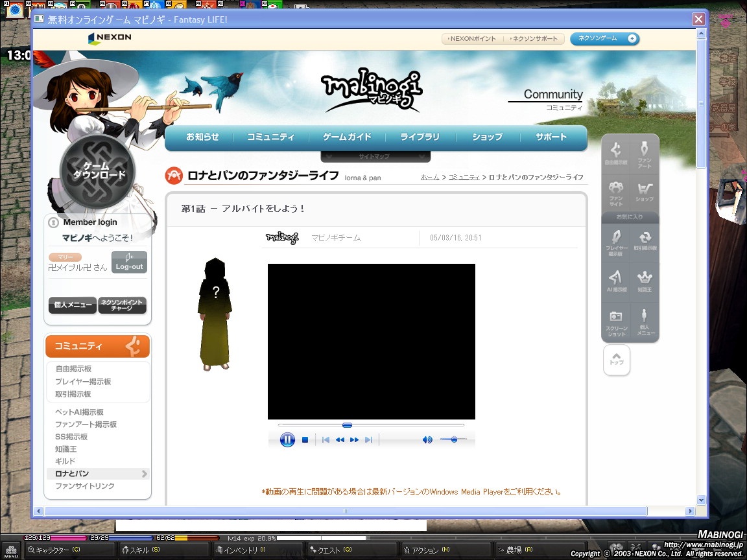Click the AI掲示板 icon
The width and height of the screenshot is (747, 560).
pos(616,280)
